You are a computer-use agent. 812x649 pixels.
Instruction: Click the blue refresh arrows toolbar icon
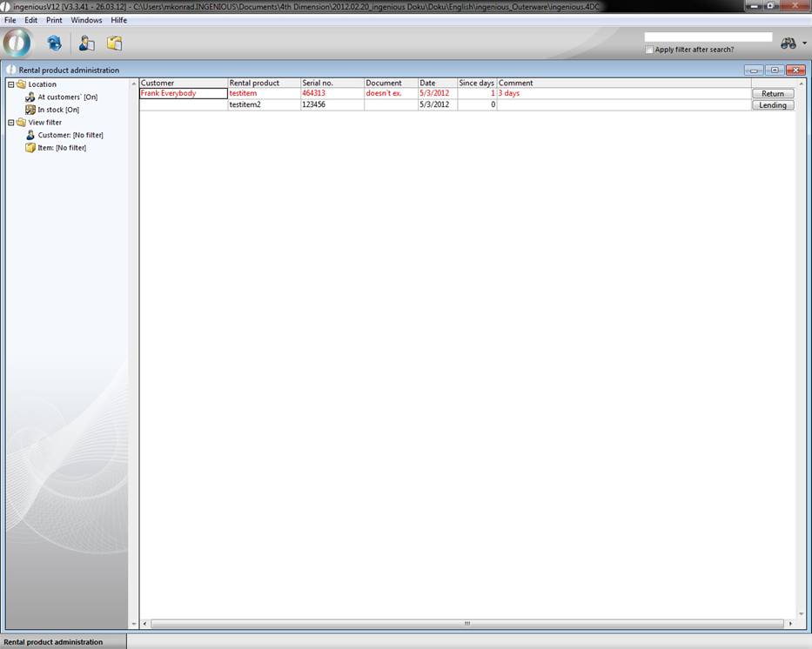pos(54,43)
